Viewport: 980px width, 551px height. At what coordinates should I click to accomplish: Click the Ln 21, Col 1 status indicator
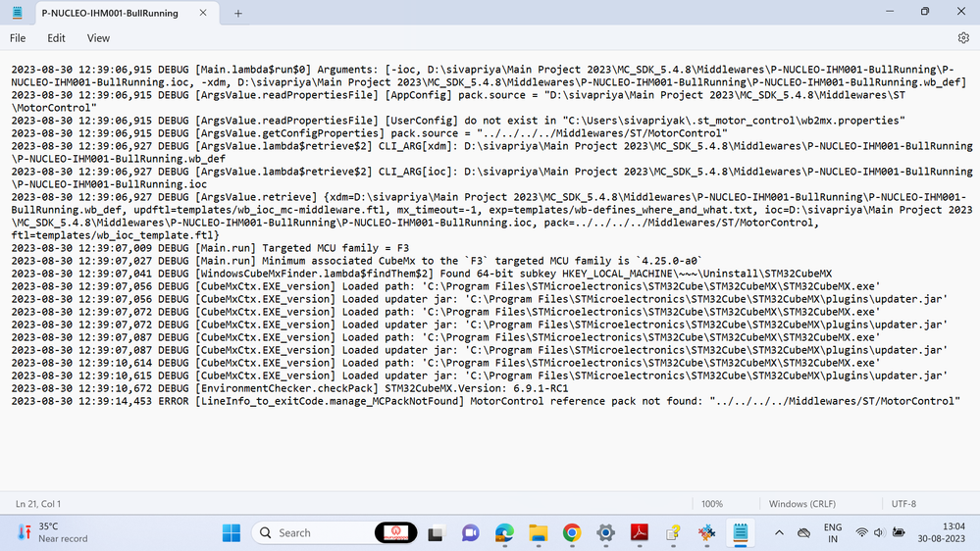point(38,504)
